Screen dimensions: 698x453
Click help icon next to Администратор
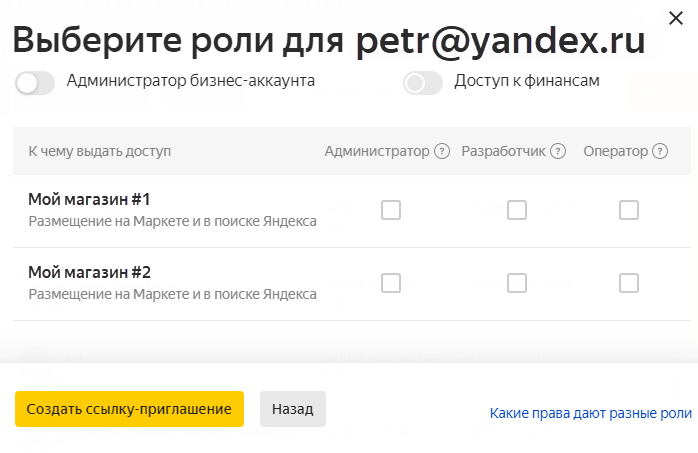(441, 152)
